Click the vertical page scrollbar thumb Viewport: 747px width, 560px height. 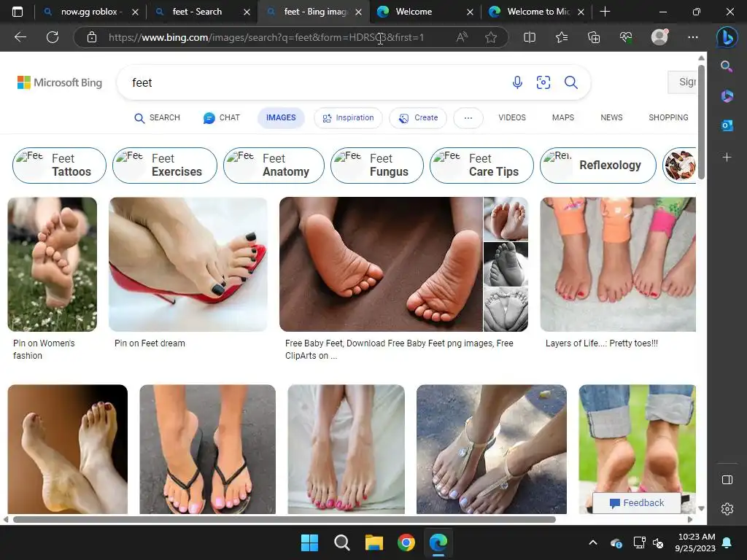701,122
